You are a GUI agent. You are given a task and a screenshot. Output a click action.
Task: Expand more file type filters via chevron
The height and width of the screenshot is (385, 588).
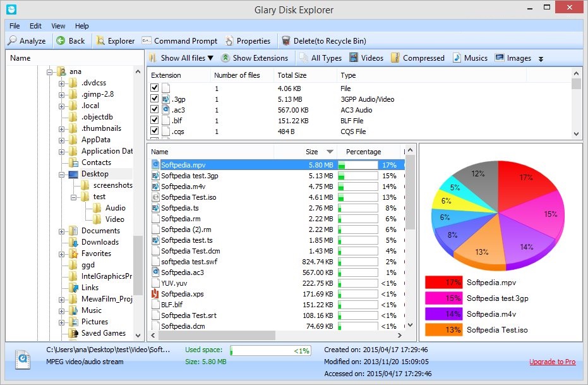pyautogui.click(x=539, y=58)
